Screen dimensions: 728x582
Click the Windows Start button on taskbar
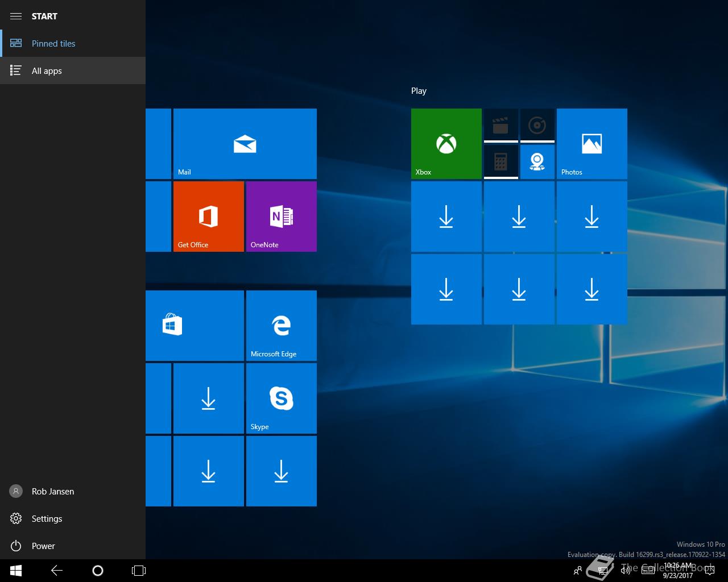click(x=16, y=571)
